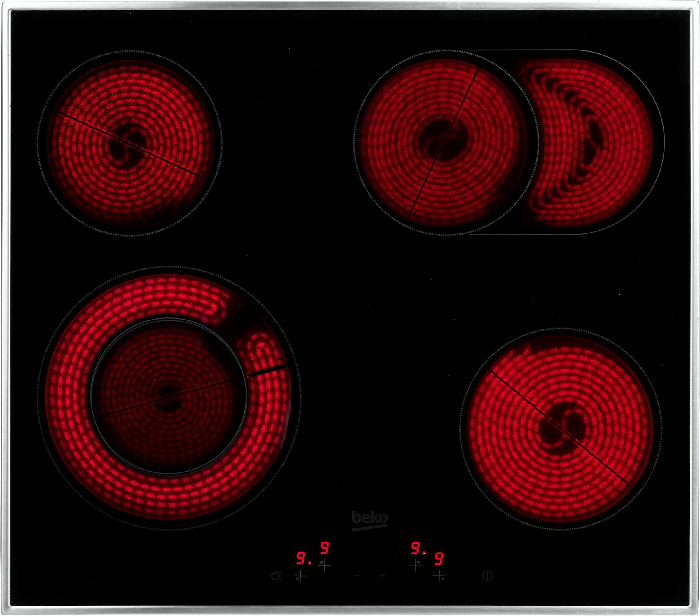
Task: Tap the plus heat-level icon
Action: tap(383, 576)
